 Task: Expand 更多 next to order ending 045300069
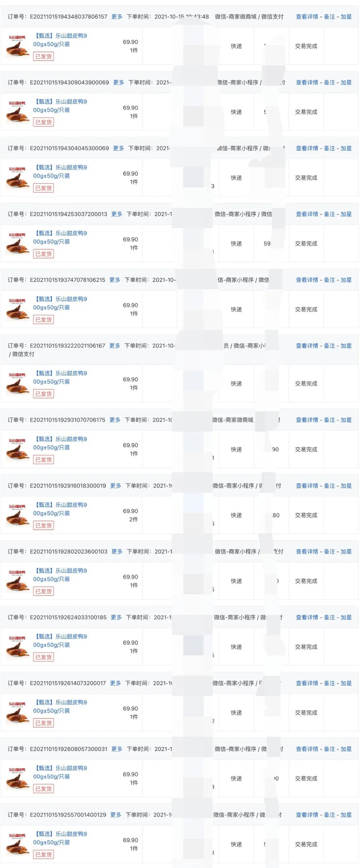tap(118, 148)
